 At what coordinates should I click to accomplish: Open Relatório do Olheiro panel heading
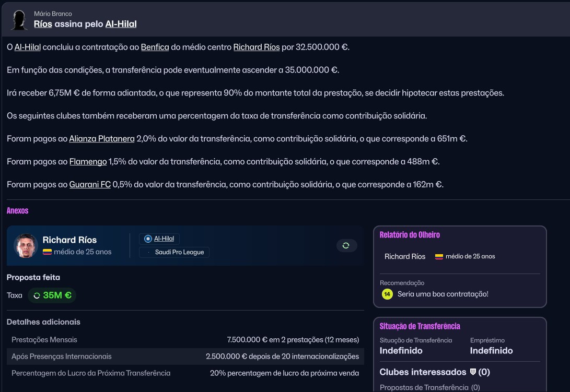pyautogui.click(x=410, y=235)
